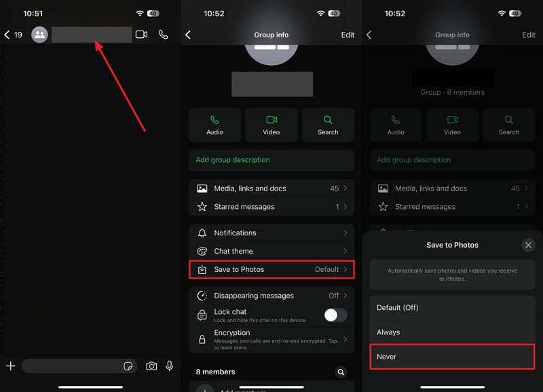Select Default (Off) in Save to Photos sheet
The height and width of the screenshot is (392, 543).
coord(452,307)
